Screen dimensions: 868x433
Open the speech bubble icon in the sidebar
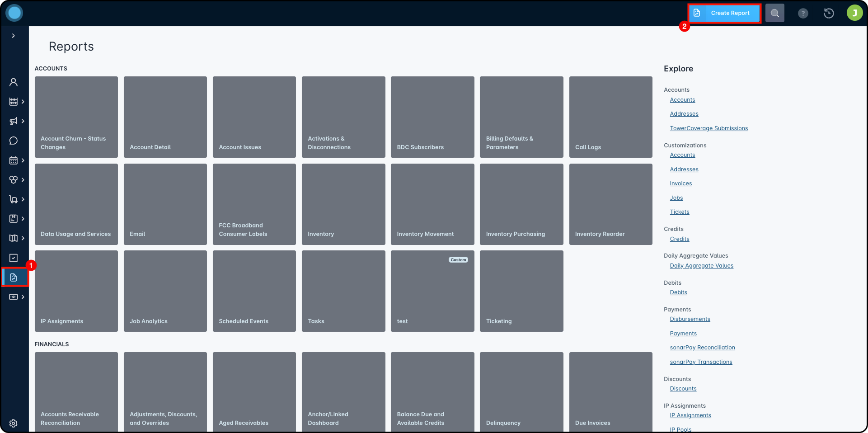[x=14, y=141]
